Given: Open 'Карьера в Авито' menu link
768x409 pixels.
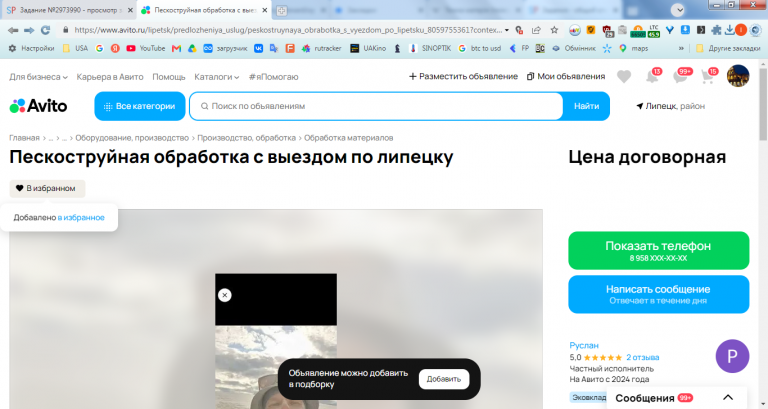Looking at the screenshot, I should (110, 77).
